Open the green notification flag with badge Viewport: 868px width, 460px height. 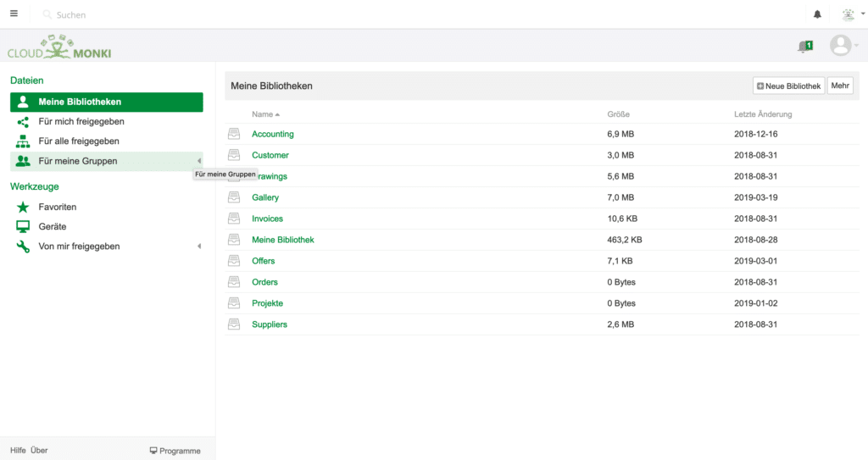point(805,47)
